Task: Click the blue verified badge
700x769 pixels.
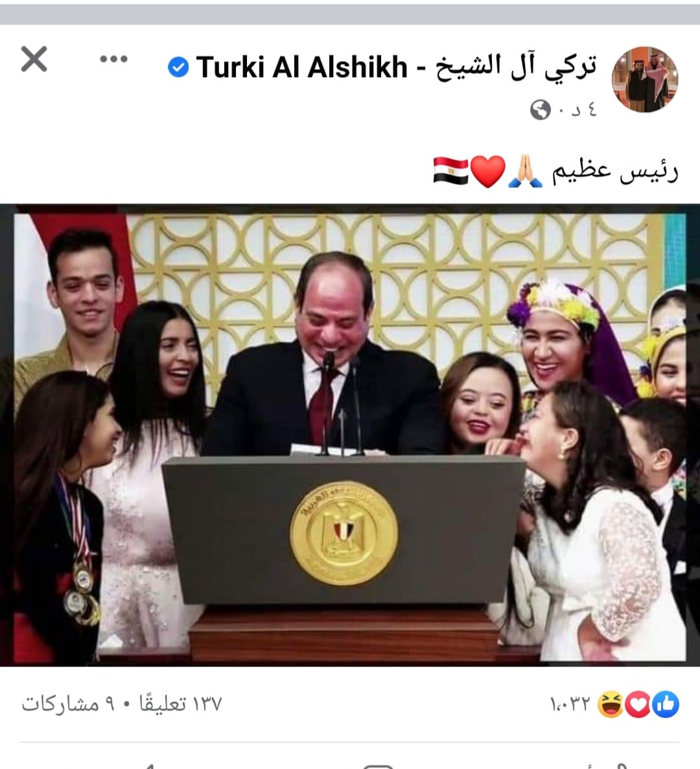Action: pos(178,67)
